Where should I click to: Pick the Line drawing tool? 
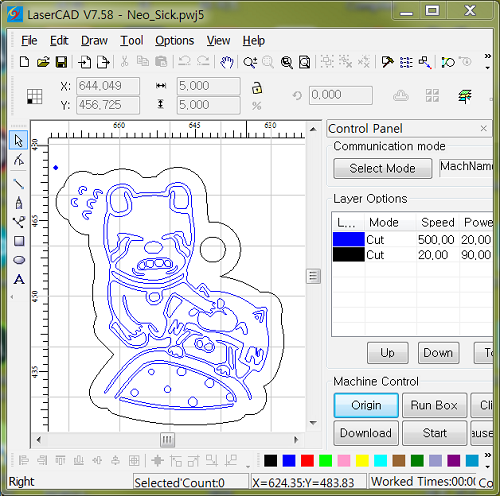[19, 184]
